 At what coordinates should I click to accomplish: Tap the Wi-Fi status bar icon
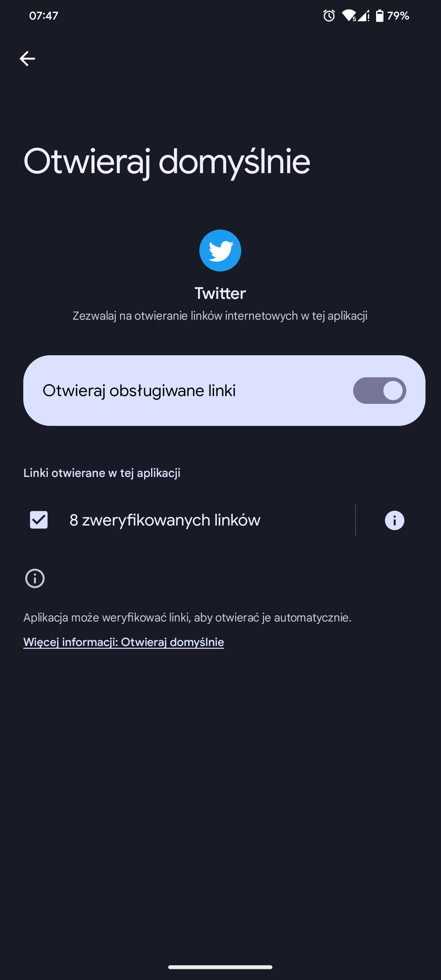(x=348, y=16)
